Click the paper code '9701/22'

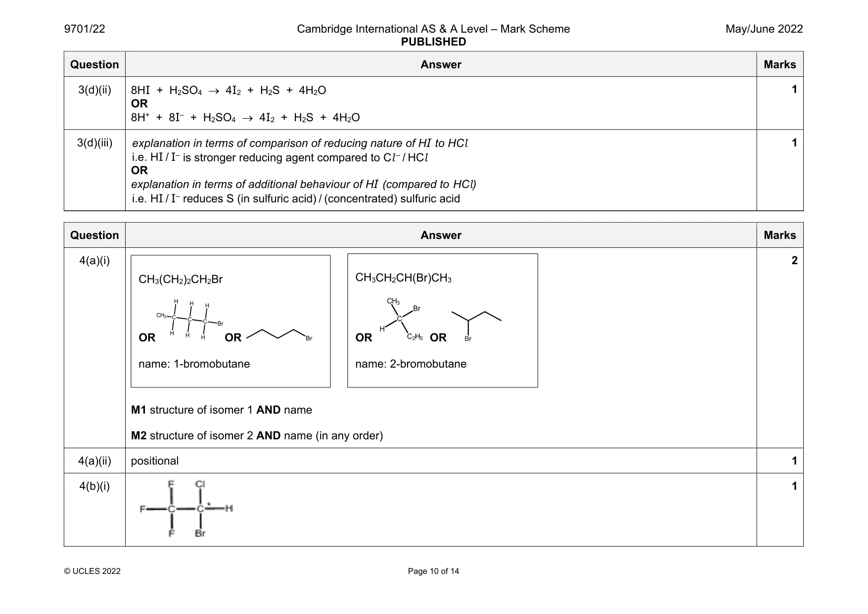click(x=85, y=29)
